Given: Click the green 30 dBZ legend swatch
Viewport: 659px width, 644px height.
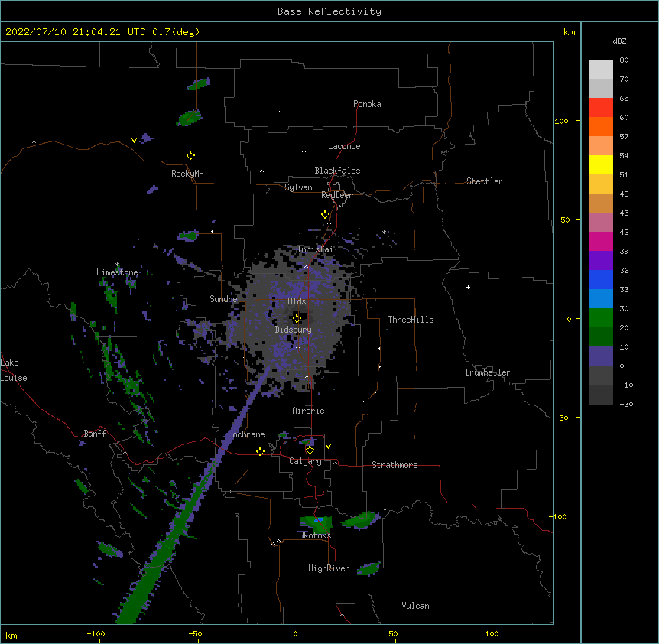Looking at the screenshot, I should click(601, 318).
